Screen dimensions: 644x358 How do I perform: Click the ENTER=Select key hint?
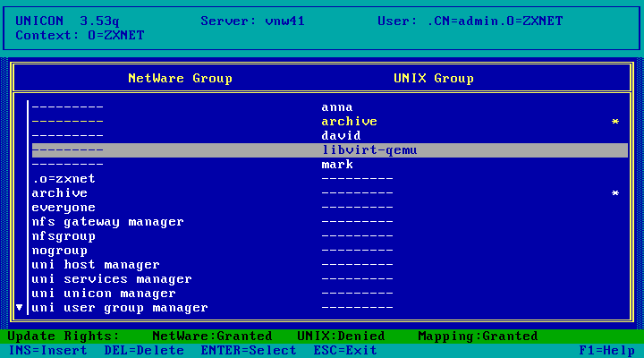249,351
